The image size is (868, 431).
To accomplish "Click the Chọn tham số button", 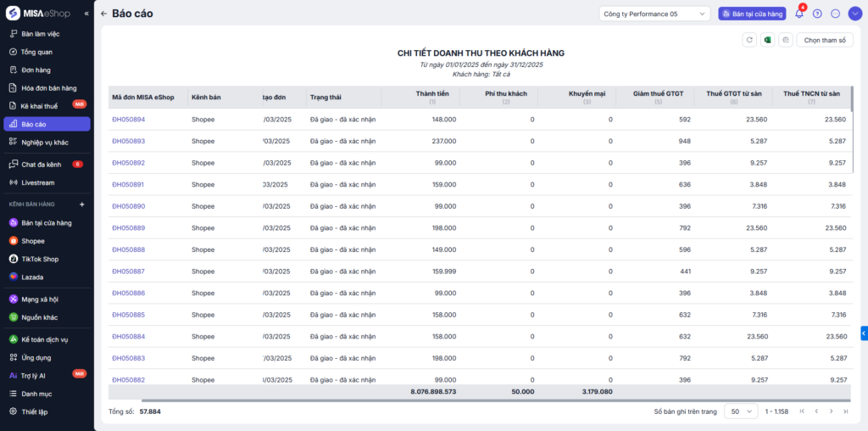I will pos(824,40).
